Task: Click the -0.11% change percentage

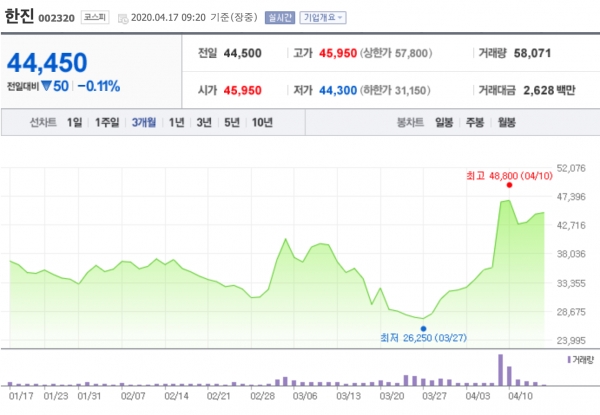Action: (99, 86)
